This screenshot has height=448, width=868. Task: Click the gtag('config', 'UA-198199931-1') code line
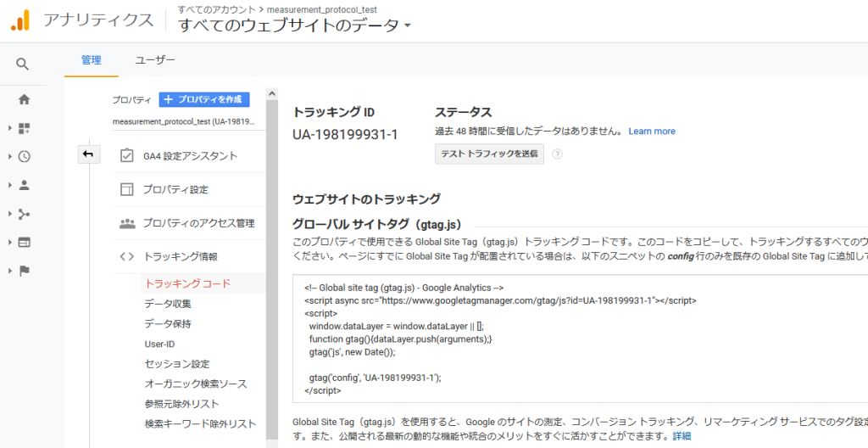click(375, 378)
